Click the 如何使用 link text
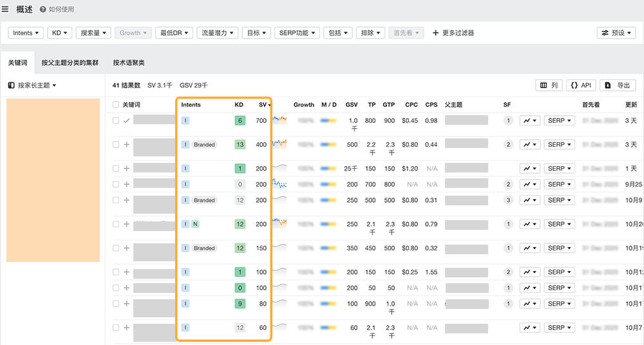The image size is (644, 345). tap(61, 9)
